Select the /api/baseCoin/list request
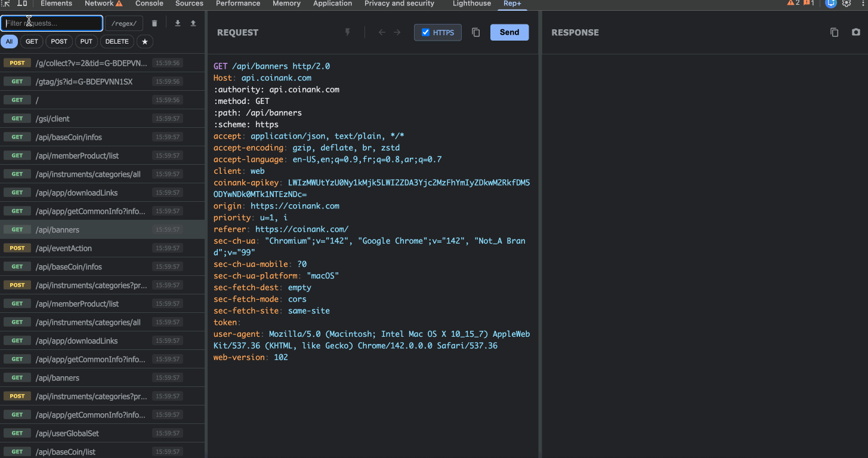The height and width of the screenshot is (458, 868). pos(102,451)
